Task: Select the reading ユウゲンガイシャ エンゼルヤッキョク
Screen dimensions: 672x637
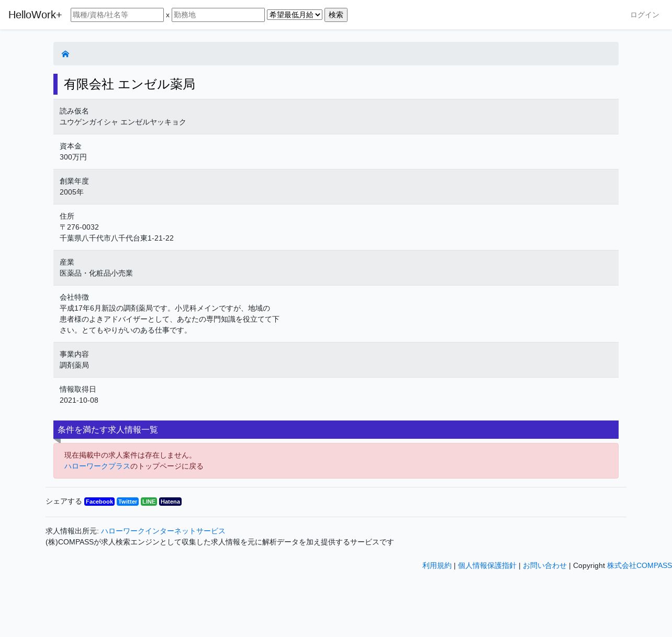Action: [123, 122]
